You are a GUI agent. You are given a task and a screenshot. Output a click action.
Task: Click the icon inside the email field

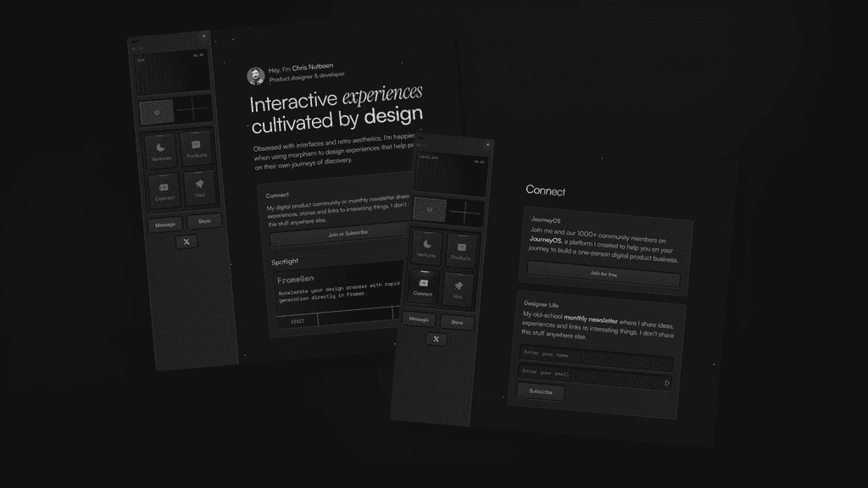(x=666, y=383)
